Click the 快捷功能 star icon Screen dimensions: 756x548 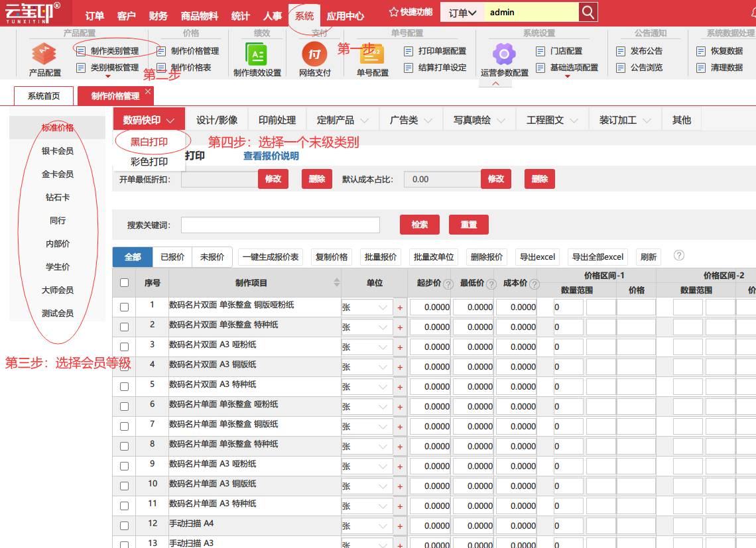(393, 12)
